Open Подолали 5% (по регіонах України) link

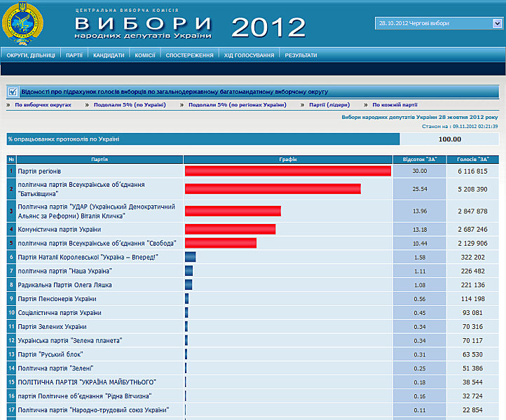pyautogui.click(x=237, y=104)
